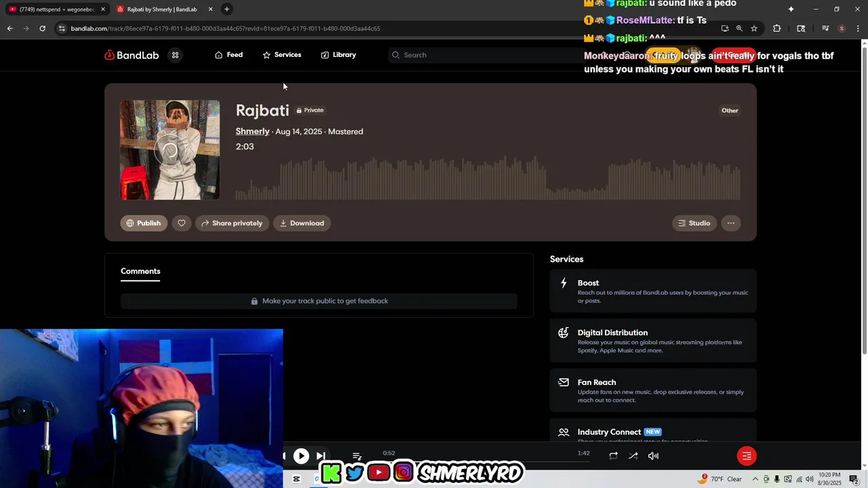Click Share privately button

pos(232,223)
